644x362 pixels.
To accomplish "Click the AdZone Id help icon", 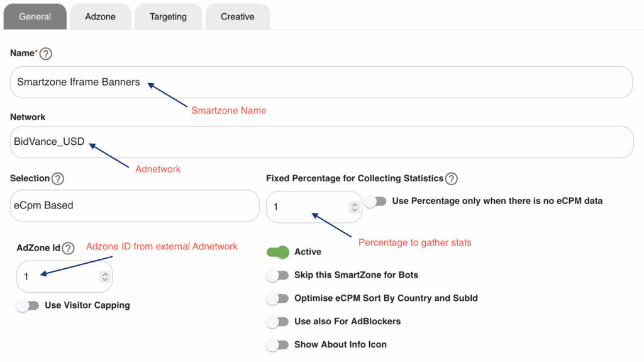I will pos(69,248).
